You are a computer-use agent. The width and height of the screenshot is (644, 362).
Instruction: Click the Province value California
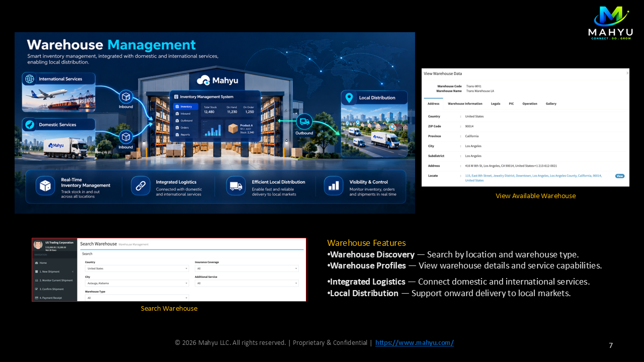click(x=472, y=136)
